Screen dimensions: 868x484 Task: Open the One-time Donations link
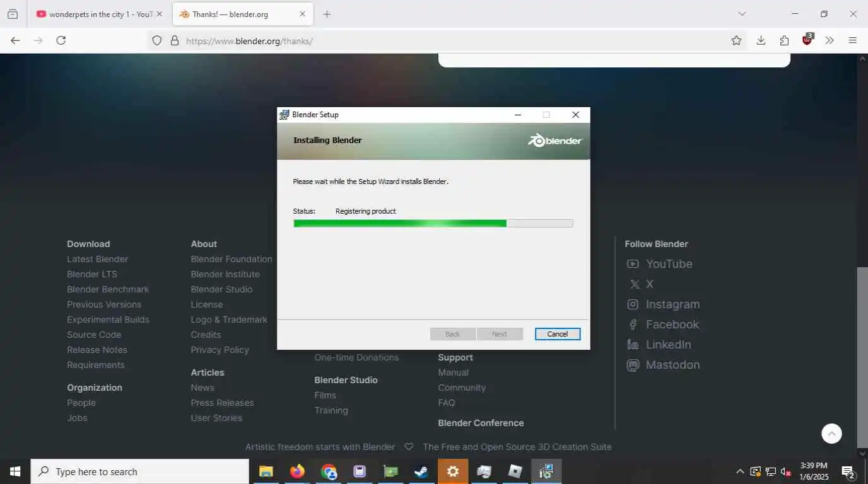coord(356,357)
